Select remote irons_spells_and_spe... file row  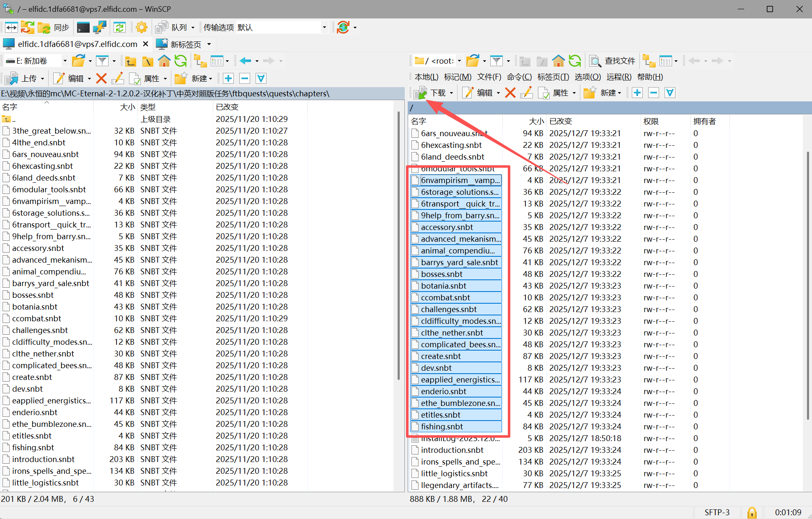[460, 462]
